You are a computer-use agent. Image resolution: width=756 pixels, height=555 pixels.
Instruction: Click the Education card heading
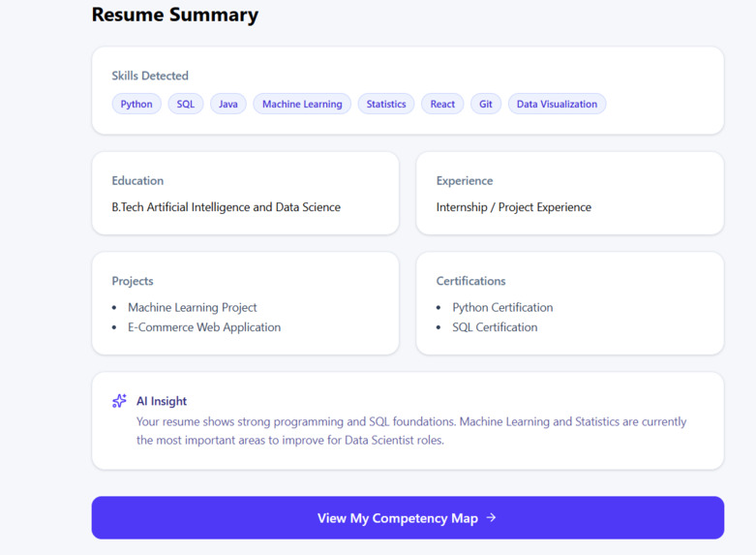(137, 180)
